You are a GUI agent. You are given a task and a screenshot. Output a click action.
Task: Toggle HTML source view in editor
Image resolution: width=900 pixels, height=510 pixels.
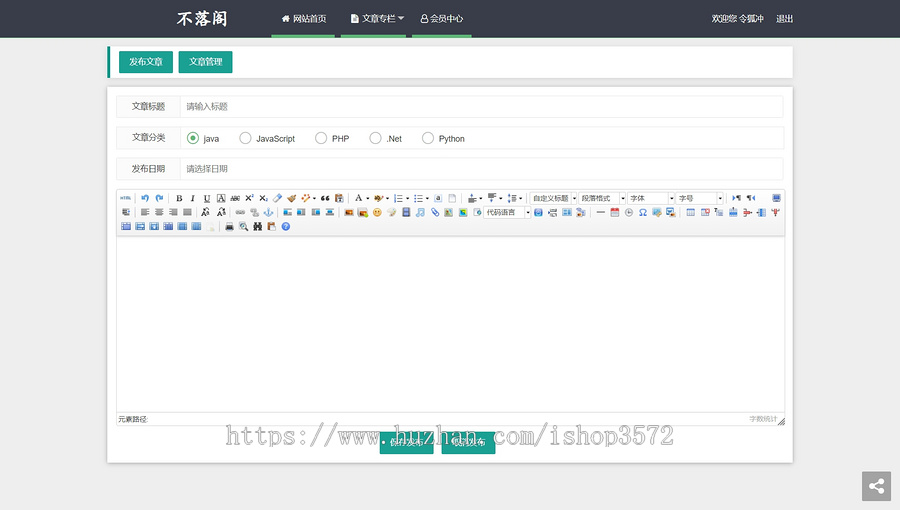pyautogui.click(x=126, y=198)
